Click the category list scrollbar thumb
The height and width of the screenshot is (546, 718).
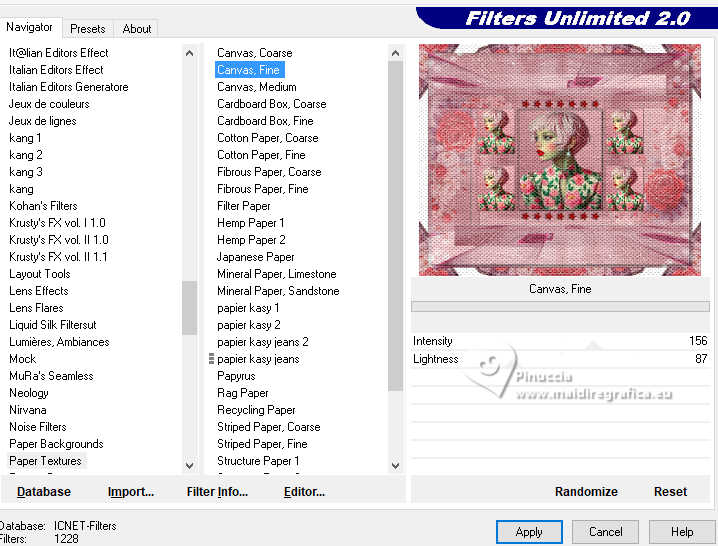tap(189, 308)
